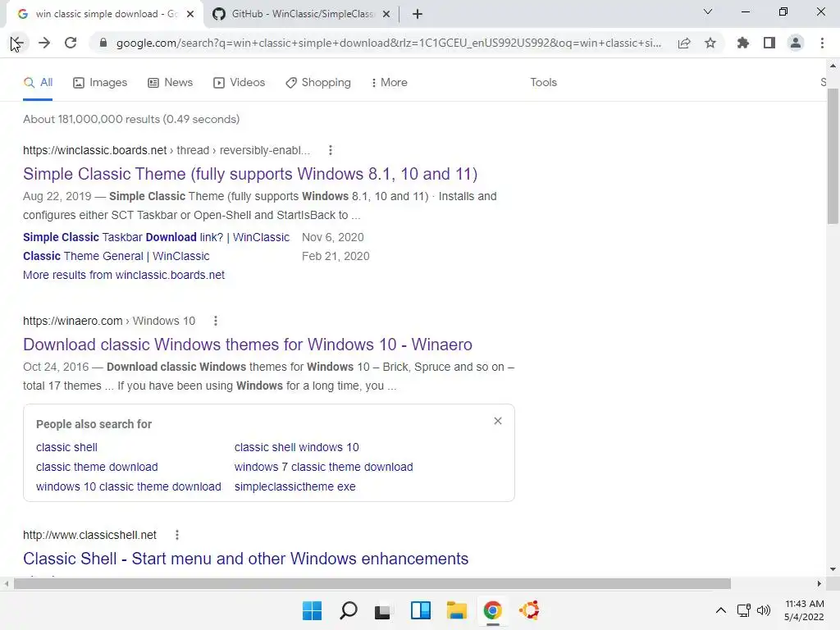Open File Explorer from the taskbar
The height and width of the screenshot is (630, 840).
click(457, 610)
